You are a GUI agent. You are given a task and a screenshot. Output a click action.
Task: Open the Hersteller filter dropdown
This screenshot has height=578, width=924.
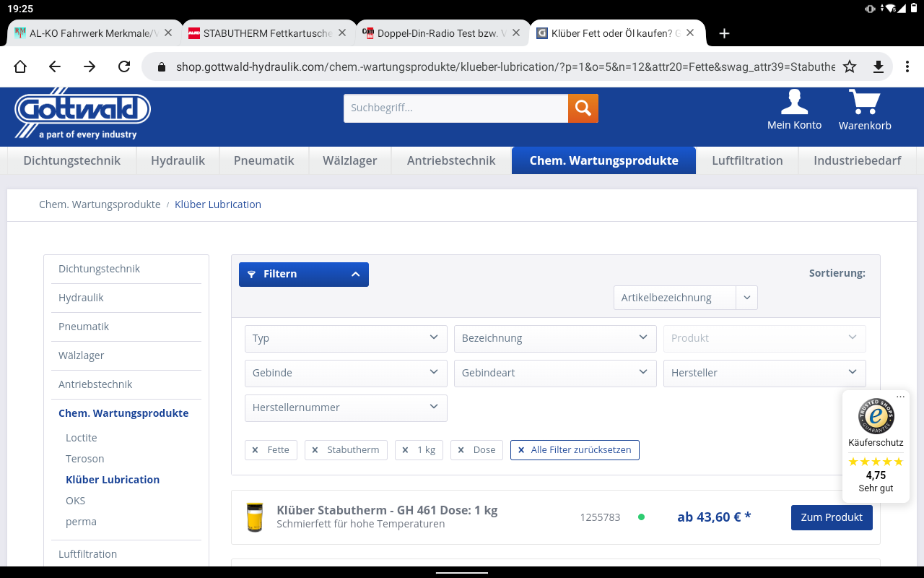click(x=764, y=373)
